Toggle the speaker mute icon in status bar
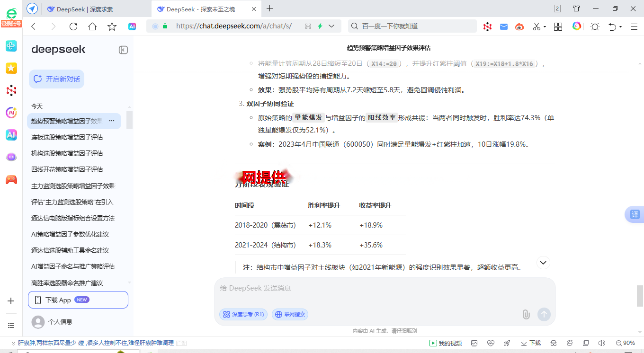 (601, 343)
